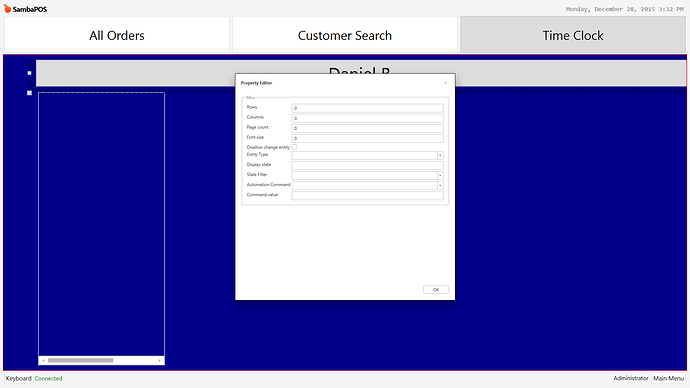Image resolution: width=690 pixels, height=388 pixels.
Task: Click the SambaPOS logo icon
Action: (7, 8)
